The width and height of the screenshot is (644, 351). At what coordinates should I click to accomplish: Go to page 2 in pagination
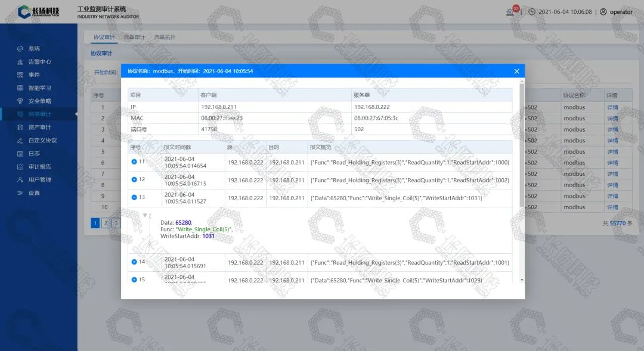[106, 223]
